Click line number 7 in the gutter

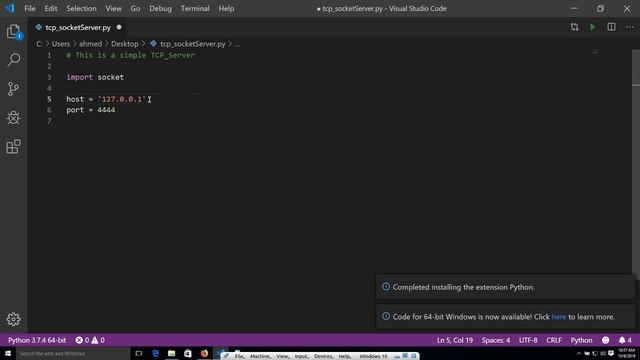(x=49, y=121)
